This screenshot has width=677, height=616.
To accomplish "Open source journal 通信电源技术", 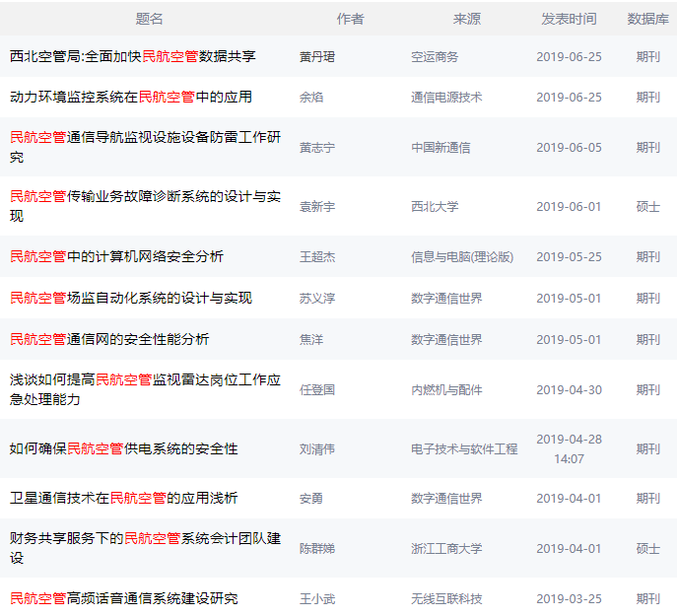I will coord(446,98).
